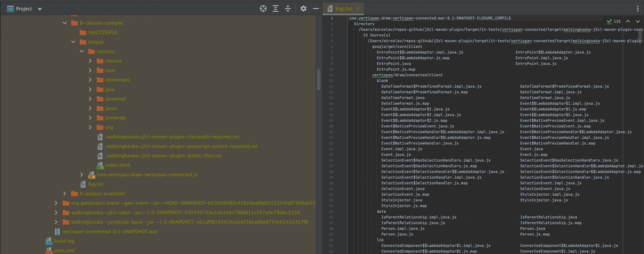This screenshot has width=644, height=254.
Task: Click 'EntryPoint.java' text in editor
Action: pos(394,64)
